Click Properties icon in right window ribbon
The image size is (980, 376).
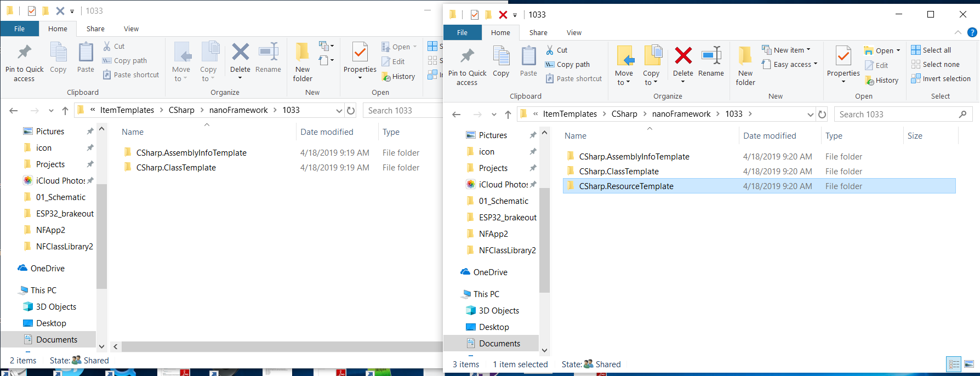[843, 56]
